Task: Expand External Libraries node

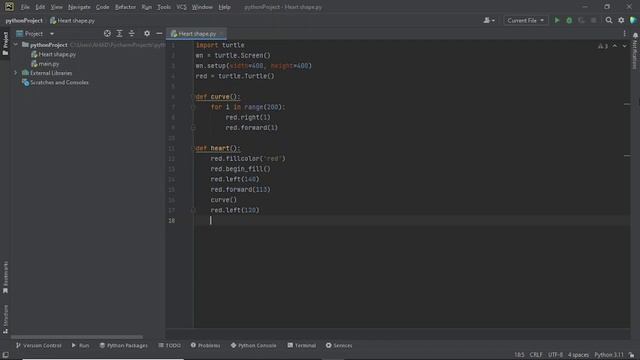Action: pos(16,73)
